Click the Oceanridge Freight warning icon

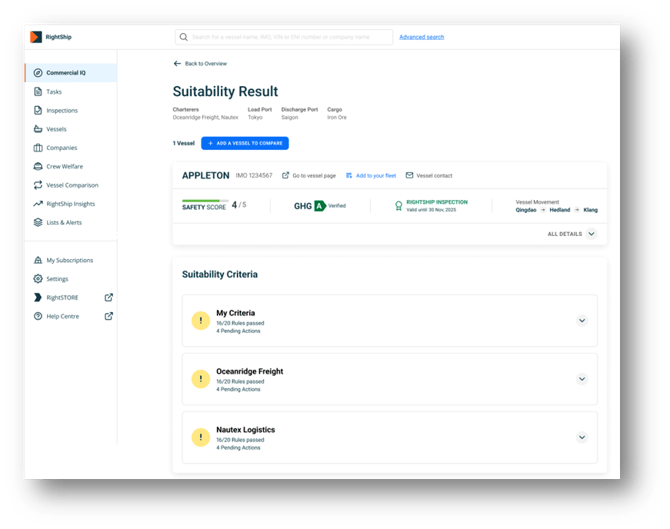(199, 378)
